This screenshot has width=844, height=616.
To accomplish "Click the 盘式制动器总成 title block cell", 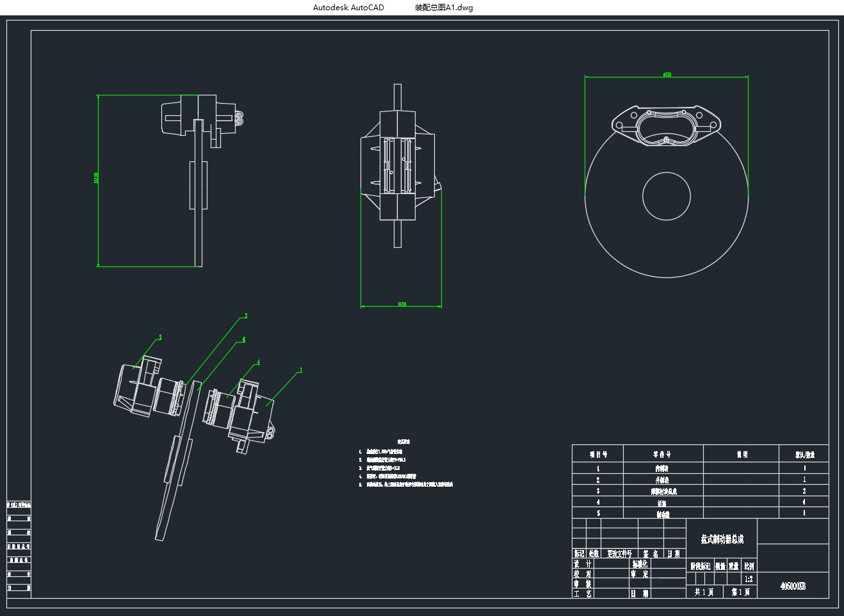I will coord(722,539).
